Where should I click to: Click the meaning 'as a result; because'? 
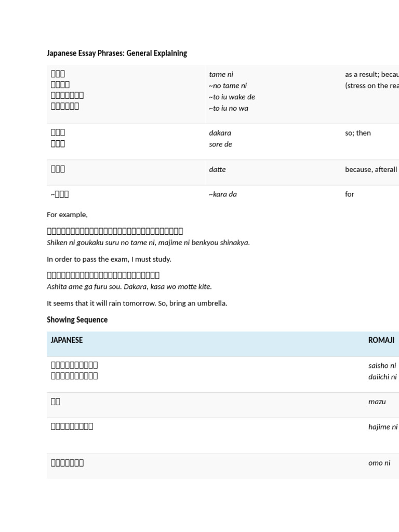tap(372, 74)
